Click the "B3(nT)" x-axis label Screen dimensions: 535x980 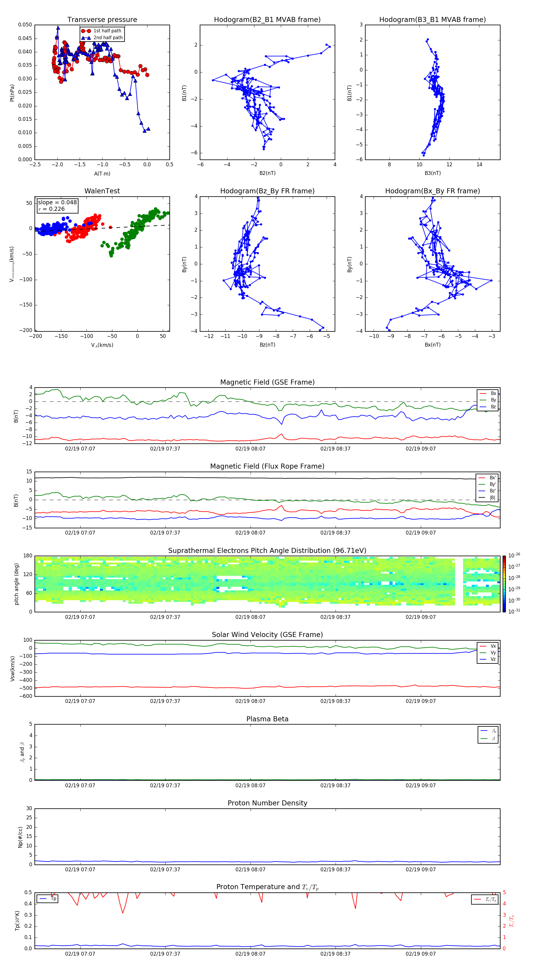(x=432, y=173)
